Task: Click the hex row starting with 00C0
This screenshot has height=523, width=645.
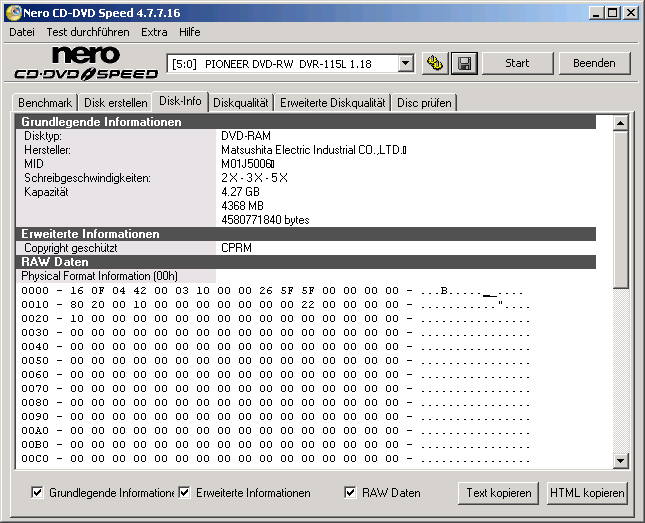Action: tap(275, 459)
